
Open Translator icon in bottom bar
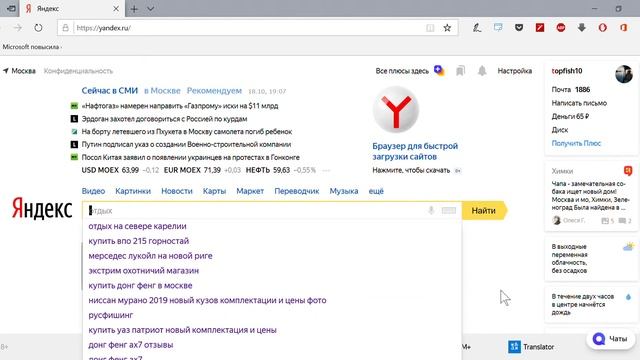pos(514,347)
